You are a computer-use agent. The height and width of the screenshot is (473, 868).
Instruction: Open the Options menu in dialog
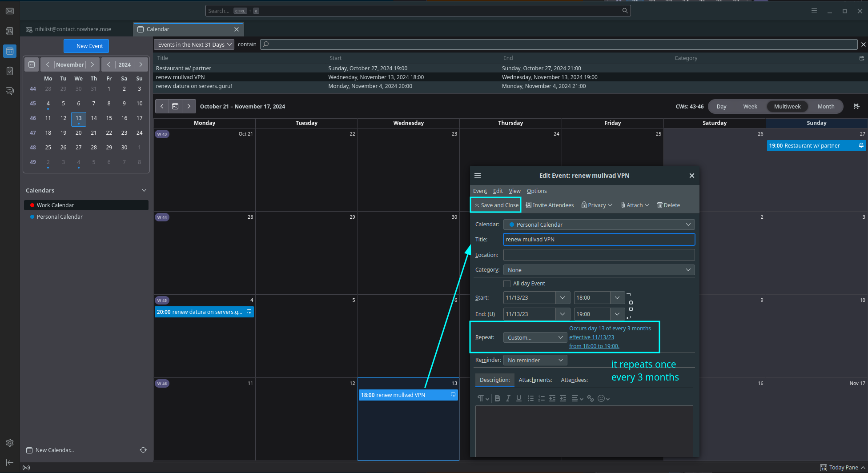(x=537, y=191)
